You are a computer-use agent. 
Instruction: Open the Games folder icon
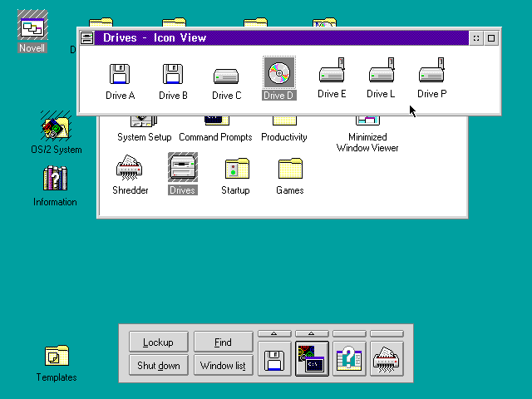[290, 168]
